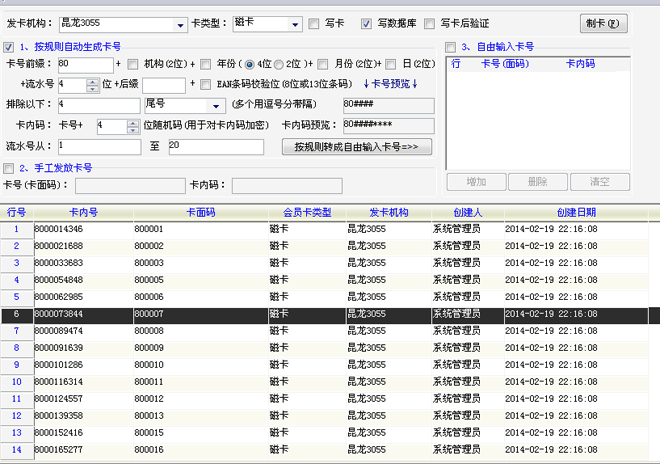660x464 pixels.
Task: Select cell 8000021688
Action: (83, 246)
